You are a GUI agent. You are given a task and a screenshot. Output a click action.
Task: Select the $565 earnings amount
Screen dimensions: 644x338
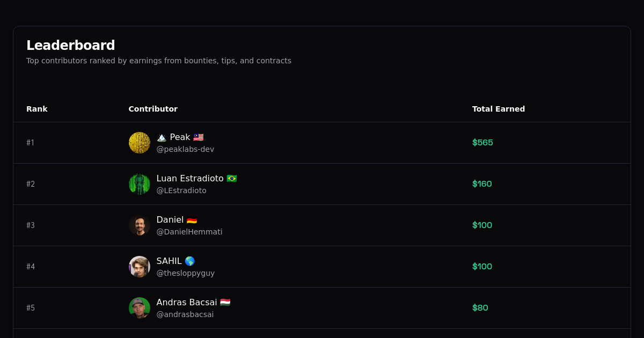pos(482,143)
